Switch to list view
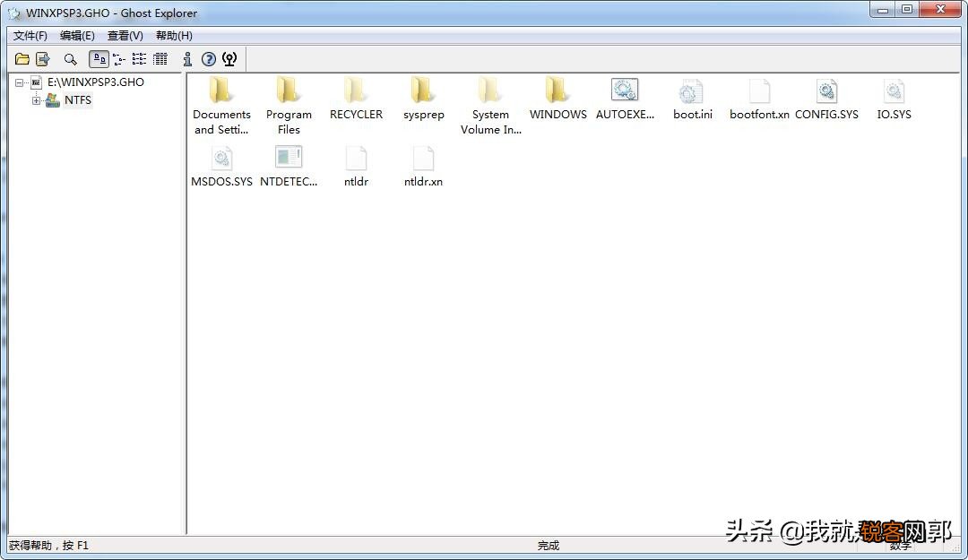The width and height of the screenshot is (968, 560). coord(140,59)
